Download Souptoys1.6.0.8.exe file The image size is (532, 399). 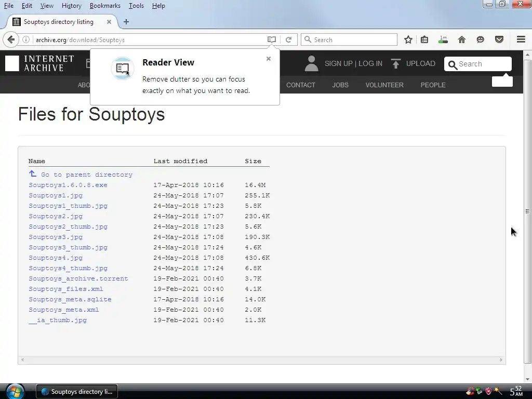tap(68, 185)
